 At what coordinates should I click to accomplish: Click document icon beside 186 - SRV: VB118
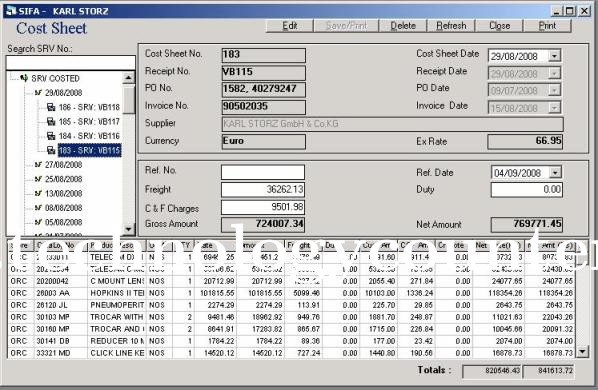coord(51,107)
